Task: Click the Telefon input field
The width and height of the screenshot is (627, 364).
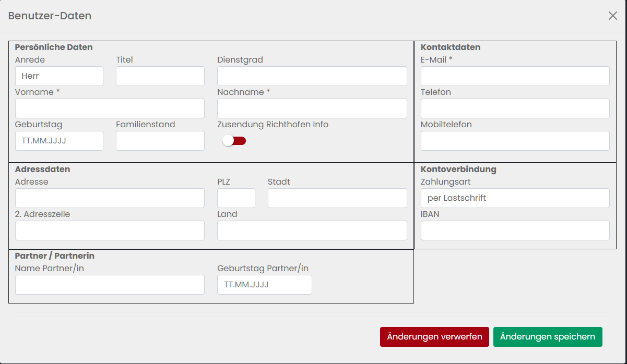Action: point(515,108)
